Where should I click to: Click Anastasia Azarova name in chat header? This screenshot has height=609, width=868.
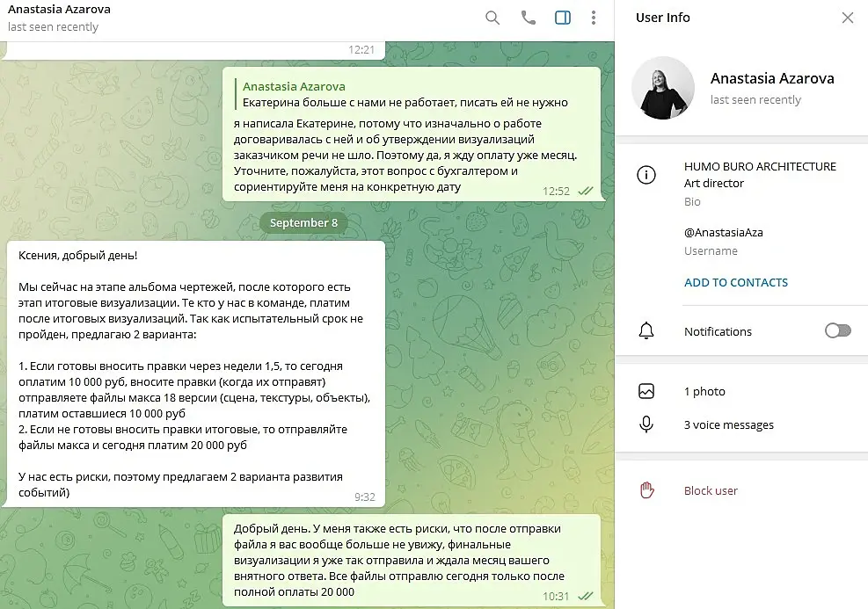tap(59, 9)
